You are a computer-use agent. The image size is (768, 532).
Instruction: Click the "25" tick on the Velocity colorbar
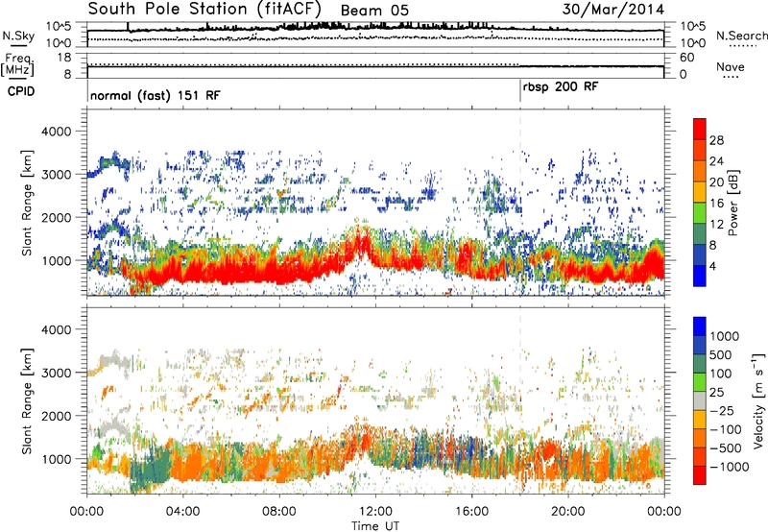[x=717, y=392]
